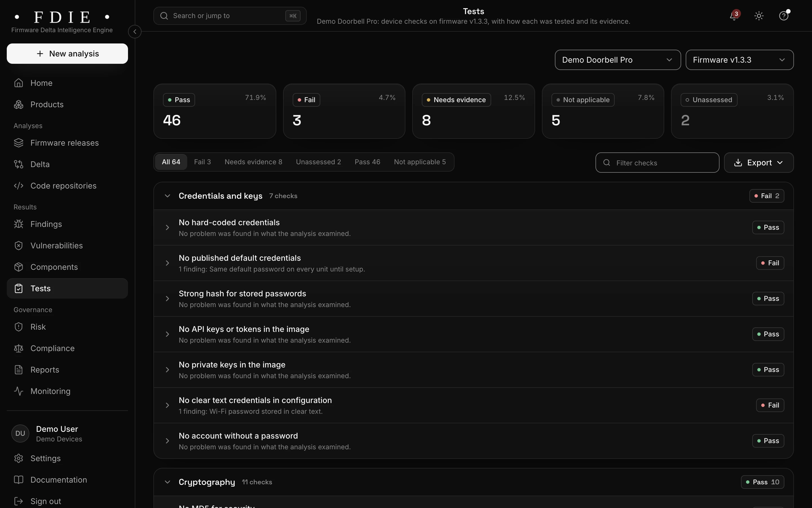The width and height of the screenshot is (812, 508).
Task: Select the Unassessed 2 filter tab
Action: pyautogui.click(x=318, y=162)
